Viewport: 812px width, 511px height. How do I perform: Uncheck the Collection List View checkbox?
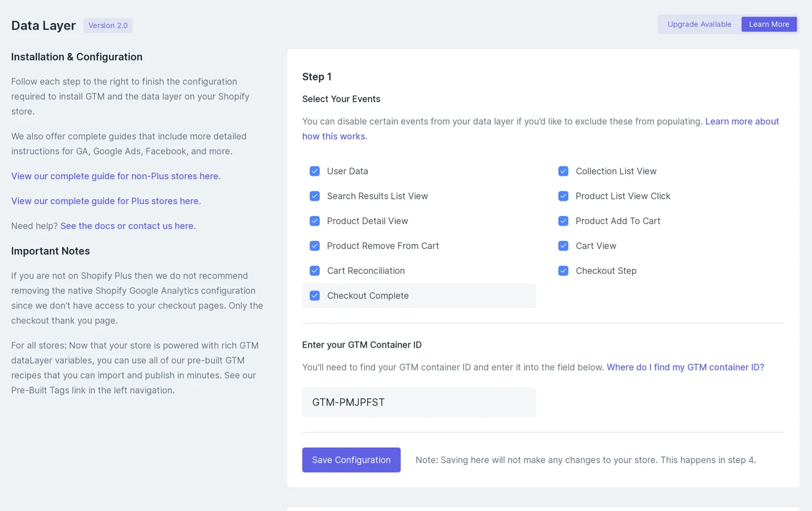[563, 171]
